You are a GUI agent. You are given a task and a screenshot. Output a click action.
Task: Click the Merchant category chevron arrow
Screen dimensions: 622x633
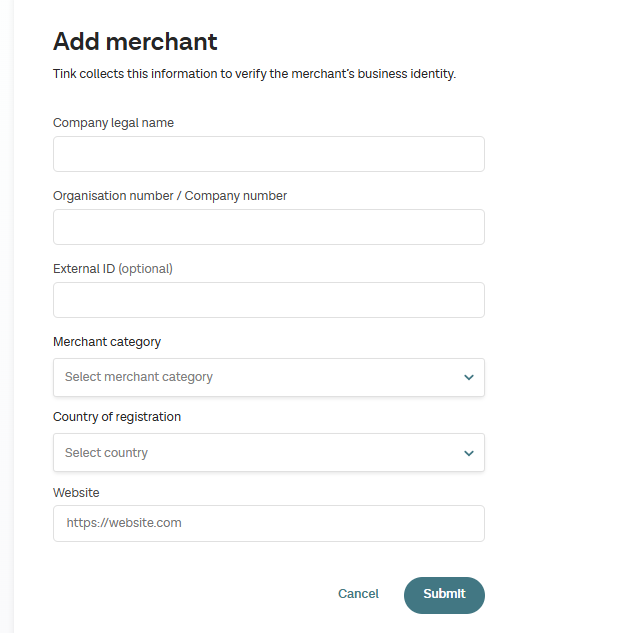pyautogui.click(x=469, y=377)
